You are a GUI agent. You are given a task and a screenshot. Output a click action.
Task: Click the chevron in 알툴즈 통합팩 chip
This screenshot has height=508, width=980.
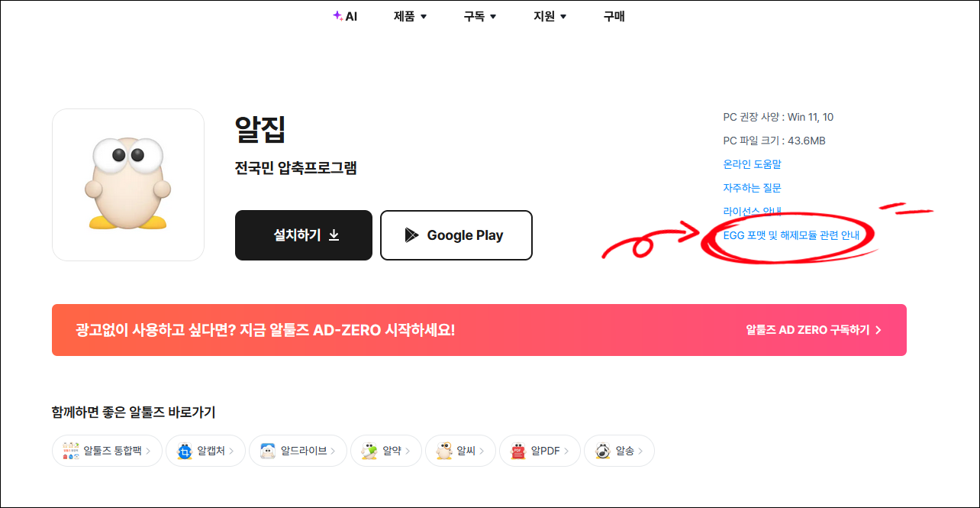148,451
